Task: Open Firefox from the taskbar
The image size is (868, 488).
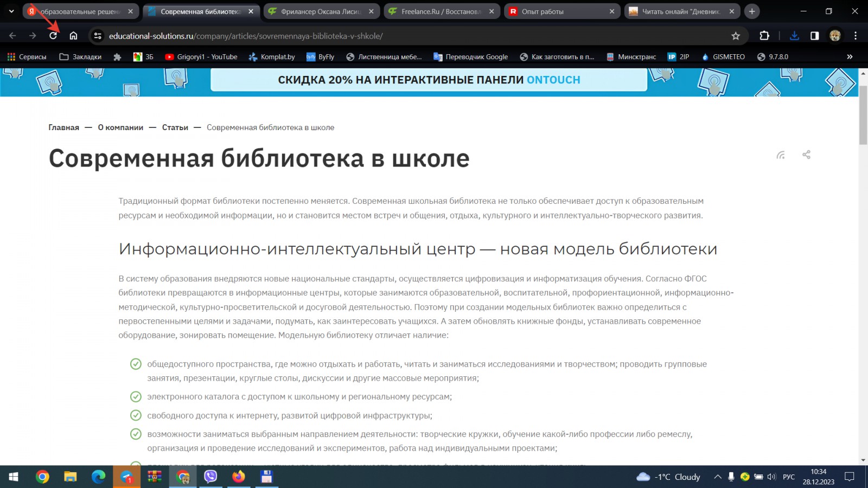Action: click(239, 477)
